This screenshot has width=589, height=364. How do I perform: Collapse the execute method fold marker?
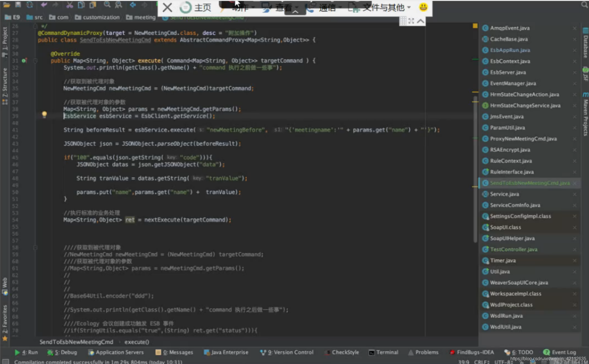35,60
